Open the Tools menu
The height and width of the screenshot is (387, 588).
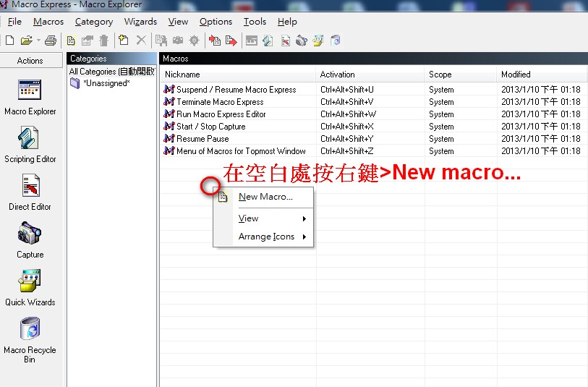tap(255, 22)
